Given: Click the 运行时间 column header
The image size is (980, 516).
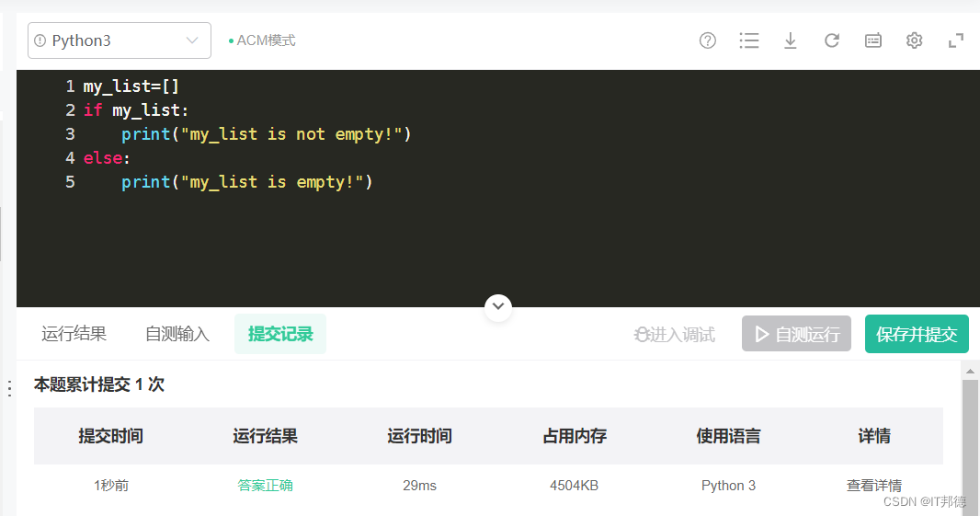Looking at the screenshot, I should click(419, 436).
